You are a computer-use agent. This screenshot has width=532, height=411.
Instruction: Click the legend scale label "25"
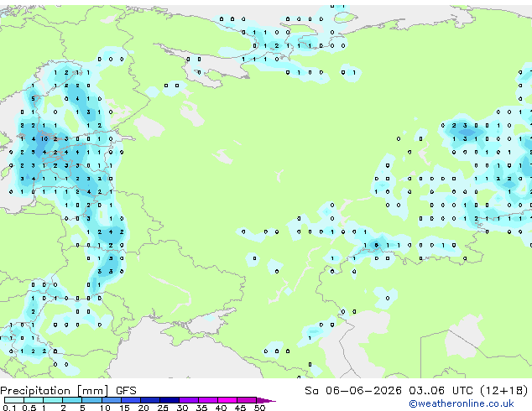(x=163, y=408)
